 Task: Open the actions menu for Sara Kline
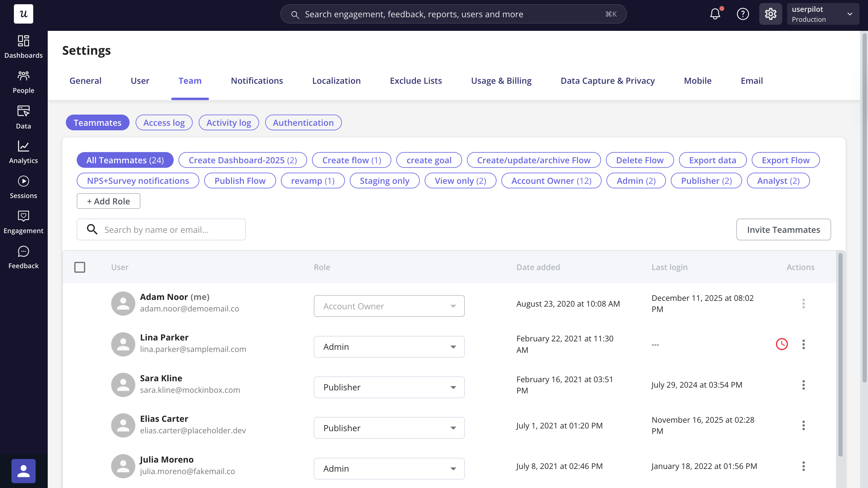803,385
